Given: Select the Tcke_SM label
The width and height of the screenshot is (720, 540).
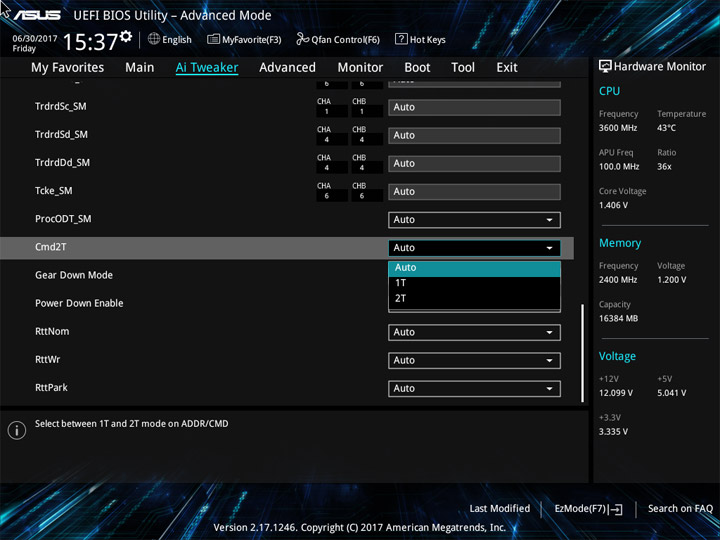Looking at the screenshot, I should pos(54,191).
